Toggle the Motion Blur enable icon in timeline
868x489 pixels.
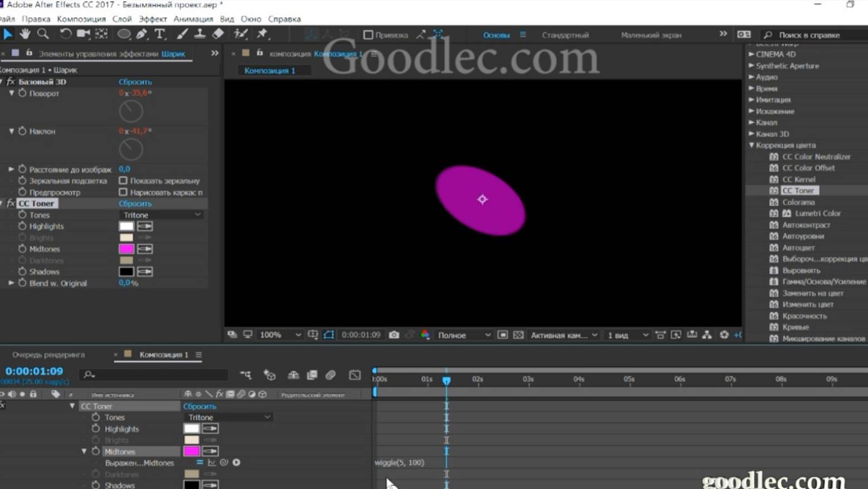pyautogui.click(x=331, y=375)
